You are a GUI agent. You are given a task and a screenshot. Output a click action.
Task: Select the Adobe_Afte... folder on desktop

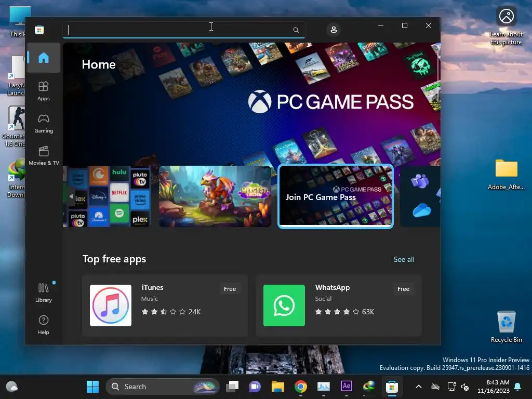pos(506,175)
